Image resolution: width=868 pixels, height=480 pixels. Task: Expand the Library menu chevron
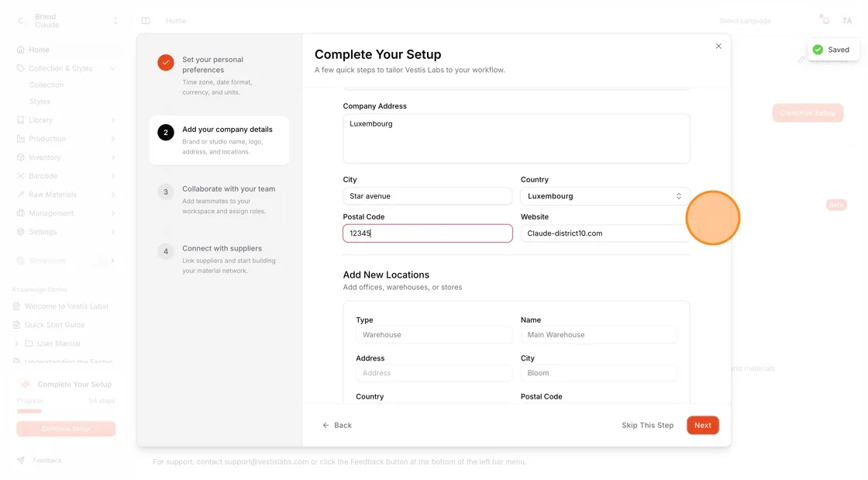(113, 120)
